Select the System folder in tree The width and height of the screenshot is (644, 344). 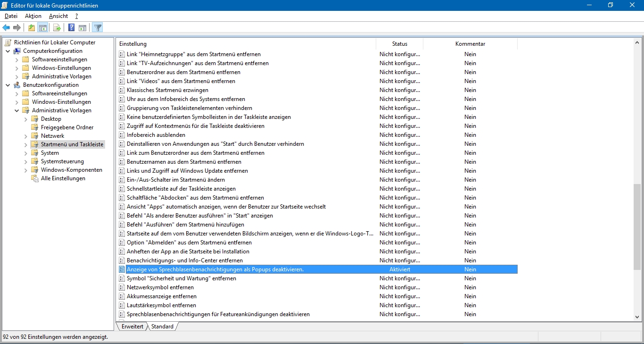point(50,153)
